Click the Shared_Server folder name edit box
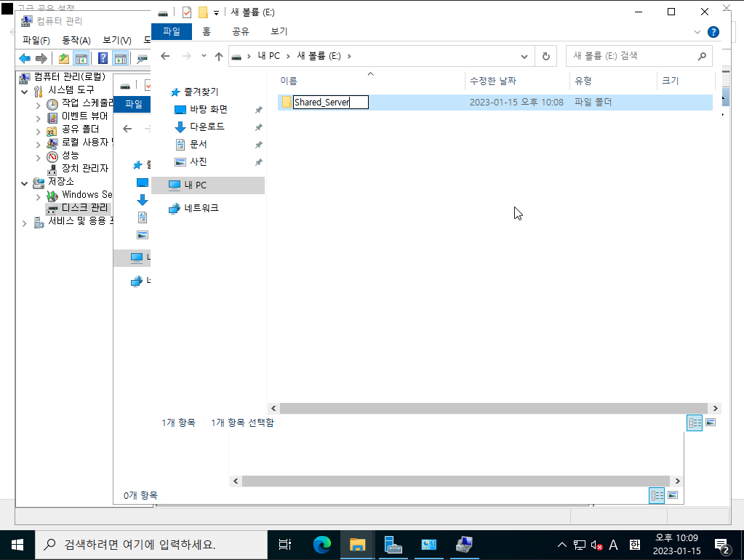The height and width of the screenshot is (560, 744). click(x=331, y=102)
